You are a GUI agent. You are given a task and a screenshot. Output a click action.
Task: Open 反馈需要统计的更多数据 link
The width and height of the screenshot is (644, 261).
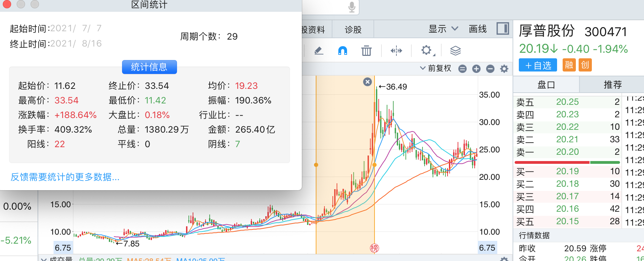click(x=65, y=177)
